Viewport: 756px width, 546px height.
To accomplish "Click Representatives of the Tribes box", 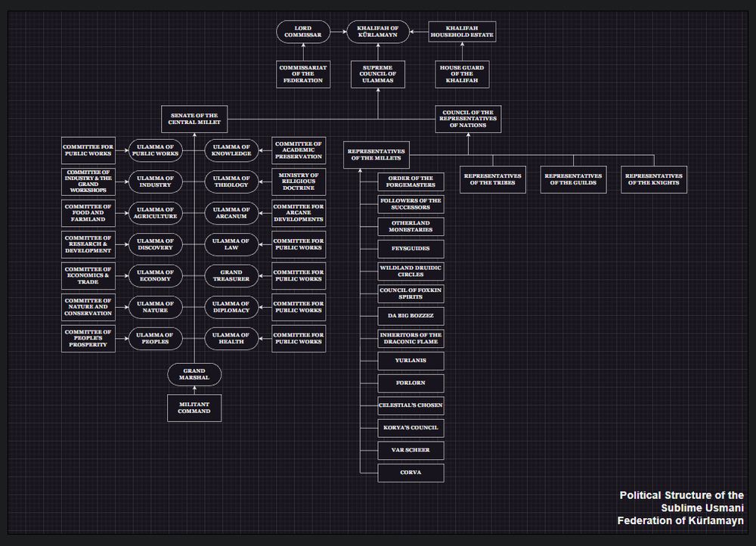I will point(493,179).
